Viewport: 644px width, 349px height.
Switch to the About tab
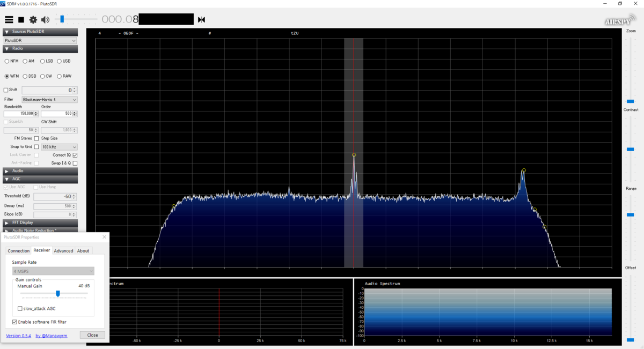click(83, 251)
